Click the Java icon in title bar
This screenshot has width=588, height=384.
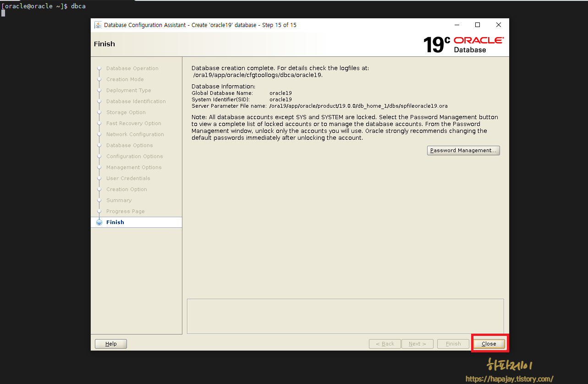[x=98, y=25]
